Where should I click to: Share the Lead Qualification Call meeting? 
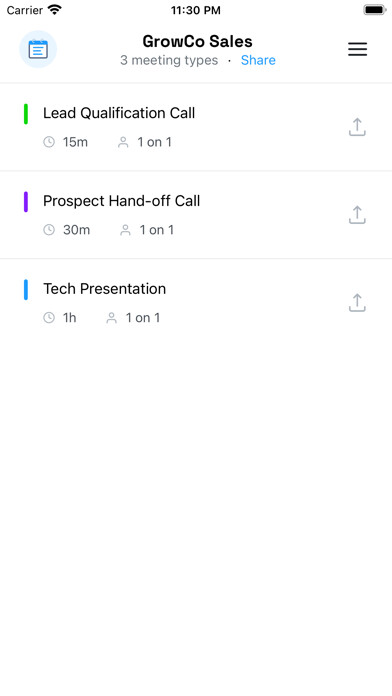click(357, 127)
